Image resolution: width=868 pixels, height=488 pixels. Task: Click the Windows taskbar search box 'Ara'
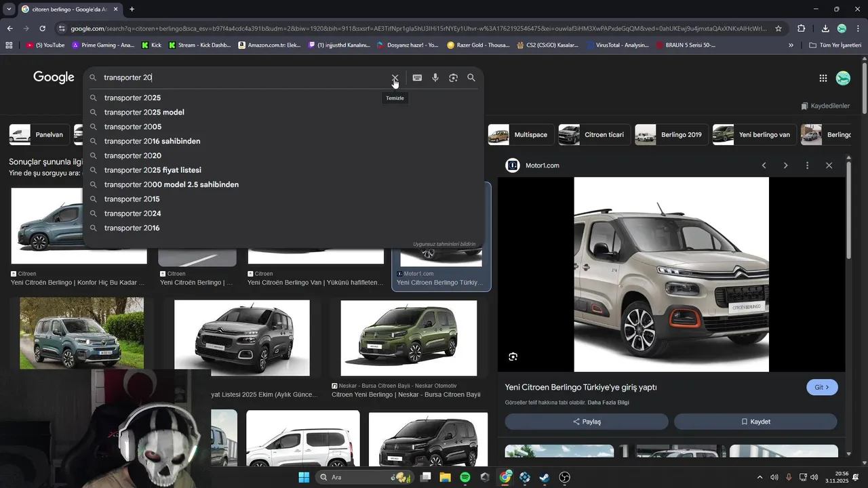(x=365, y=477)
